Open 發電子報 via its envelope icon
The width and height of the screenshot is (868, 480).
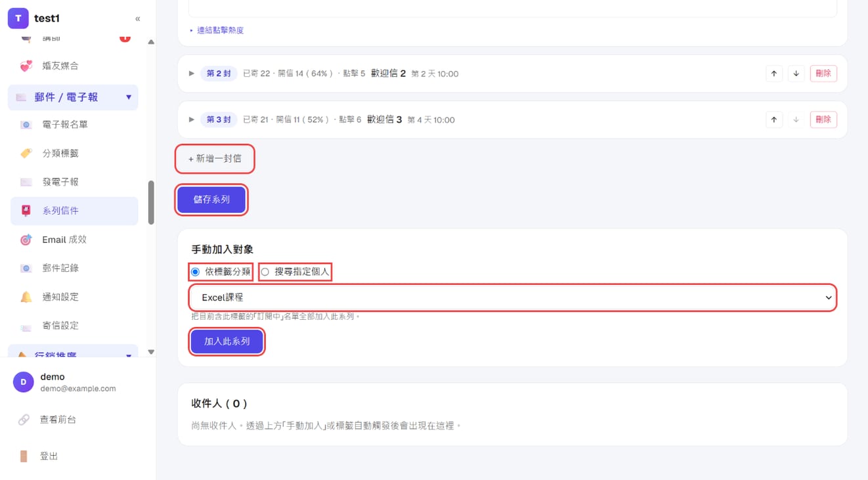[x=26, y=182]
